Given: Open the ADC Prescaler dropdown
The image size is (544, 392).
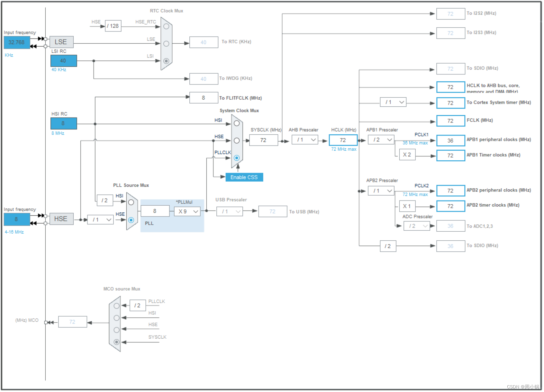Looking at the screenshot, I should click(x=416, y=226).
